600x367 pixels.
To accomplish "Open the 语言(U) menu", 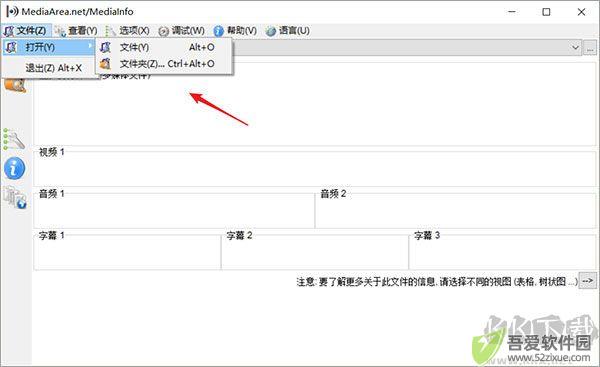I will [x=288, y=31].
